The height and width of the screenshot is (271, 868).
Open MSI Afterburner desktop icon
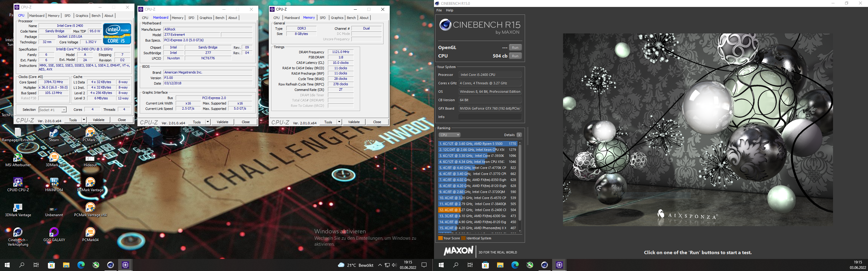[x=18, y=160]
